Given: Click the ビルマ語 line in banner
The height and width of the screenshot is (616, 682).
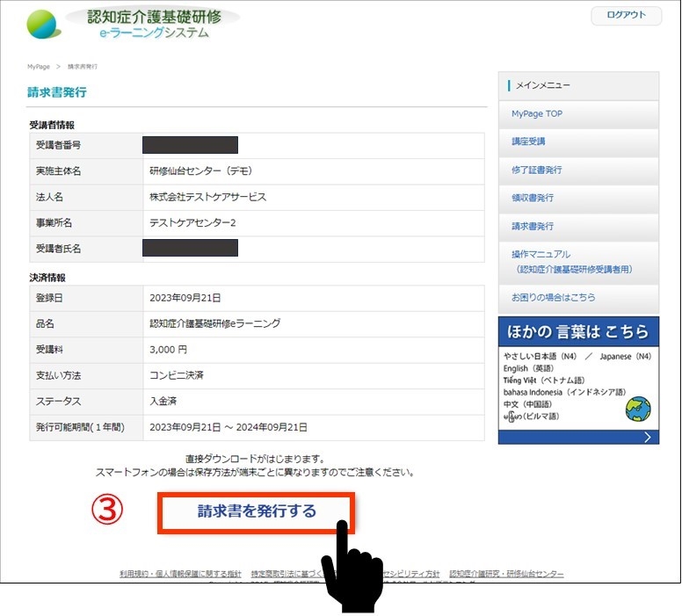Looking at the screenshot, I should pyautogui.click(x=532, y=417).
